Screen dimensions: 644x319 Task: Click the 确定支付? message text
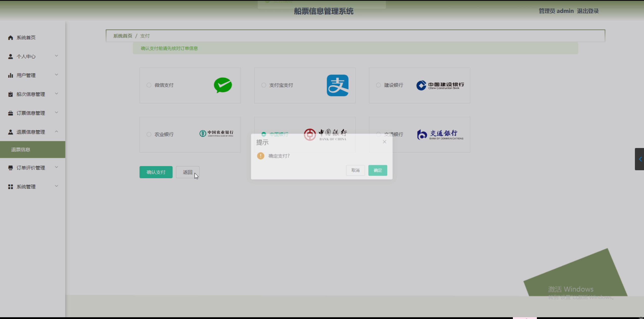(x=279, y=156)
